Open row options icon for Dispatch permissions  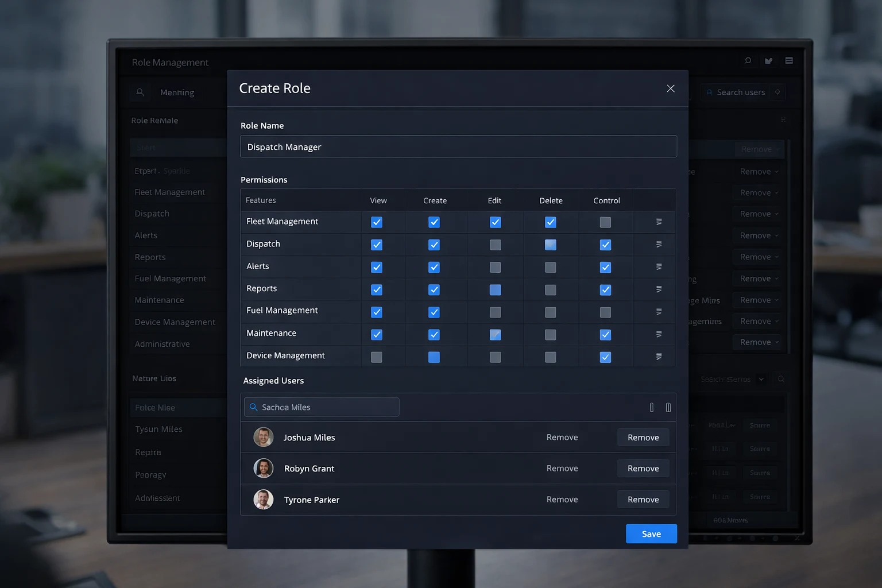[x=659, y=244]
